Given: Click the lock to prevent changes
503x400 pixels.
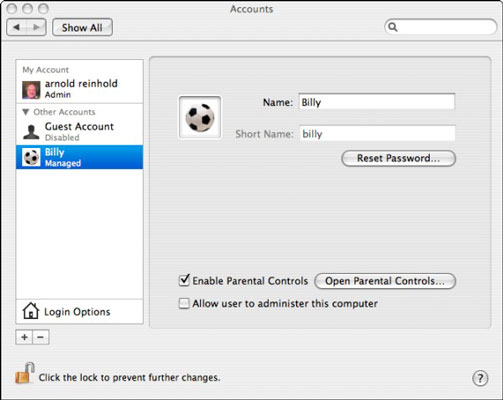Looking at the screenshot, I should (25, 373).
